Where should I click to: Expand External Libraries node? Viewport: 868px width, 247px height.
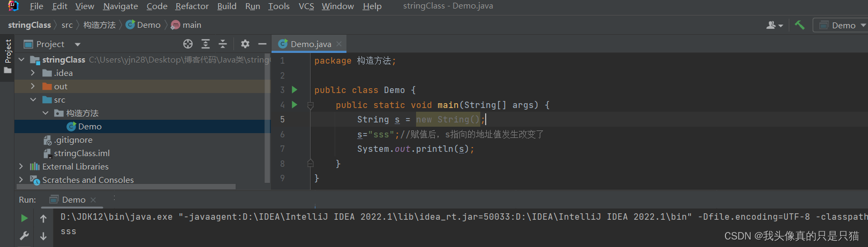coord(21,166)
